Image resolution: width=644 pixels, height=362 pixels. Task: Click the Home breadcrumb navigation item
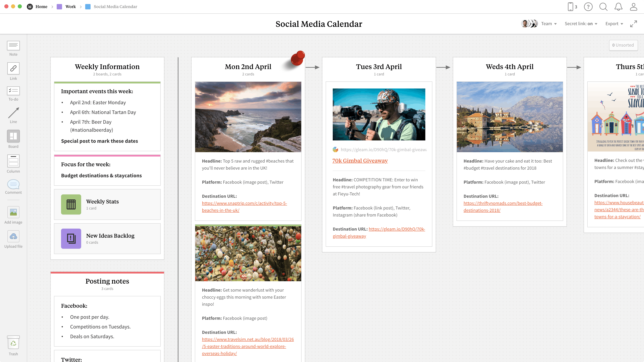[x=41, y=6]
